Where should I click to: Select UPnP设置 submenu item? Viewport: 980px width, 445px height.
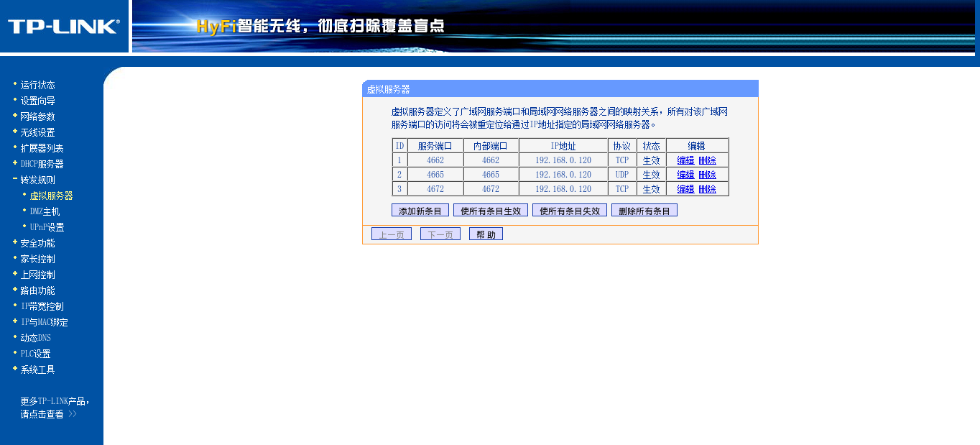(47, 227)
